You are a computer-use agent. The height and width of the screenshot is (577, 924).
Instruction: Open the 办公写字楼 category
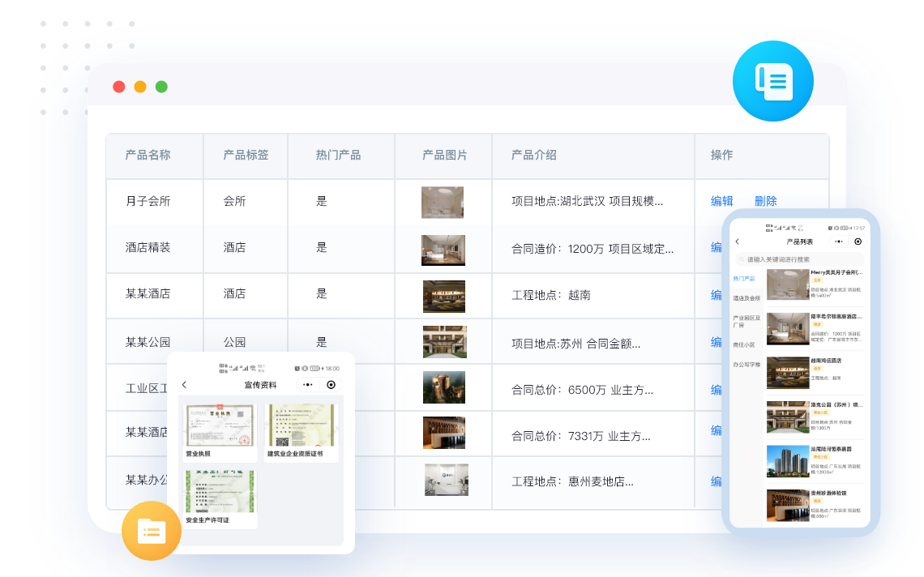746,365
